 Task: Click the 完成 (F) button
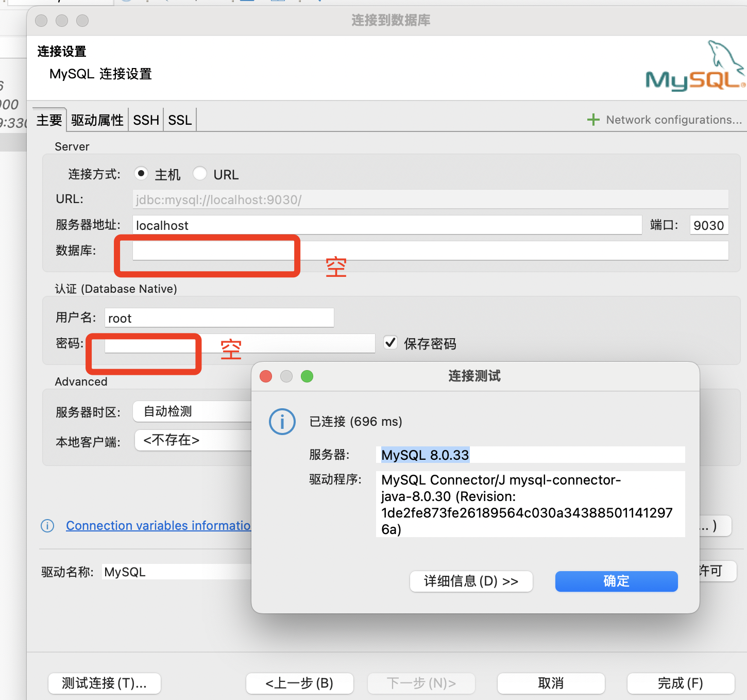click(x=681, y=684)
